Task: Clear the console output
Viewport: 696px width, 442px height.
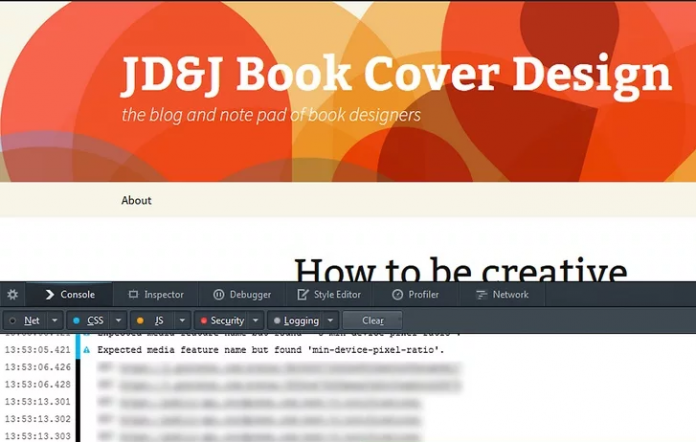Action: coord(372,321)
